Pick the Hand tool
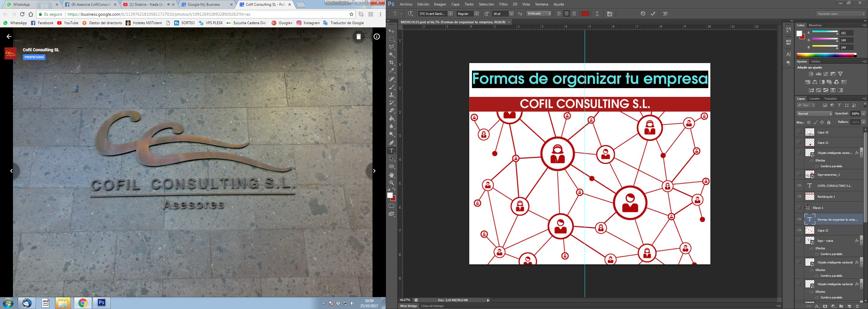 point(392,175)
